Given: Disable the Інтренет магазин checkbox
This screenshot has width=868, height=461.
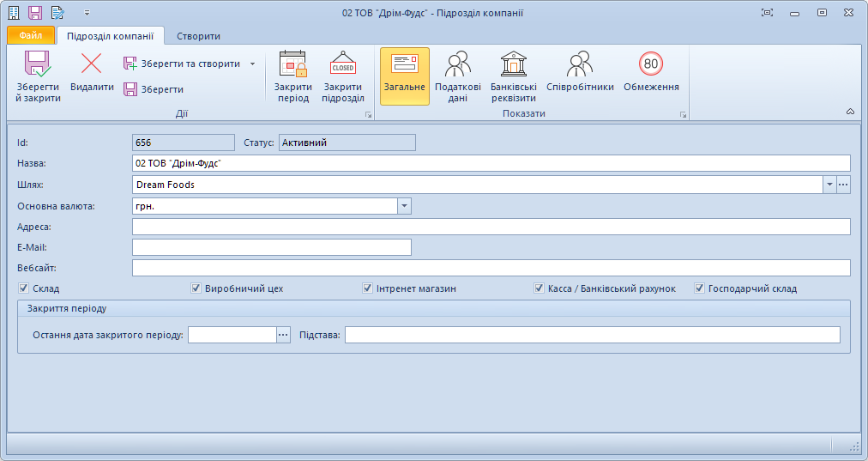Looking at the screenshot, I should click(368, 288).
